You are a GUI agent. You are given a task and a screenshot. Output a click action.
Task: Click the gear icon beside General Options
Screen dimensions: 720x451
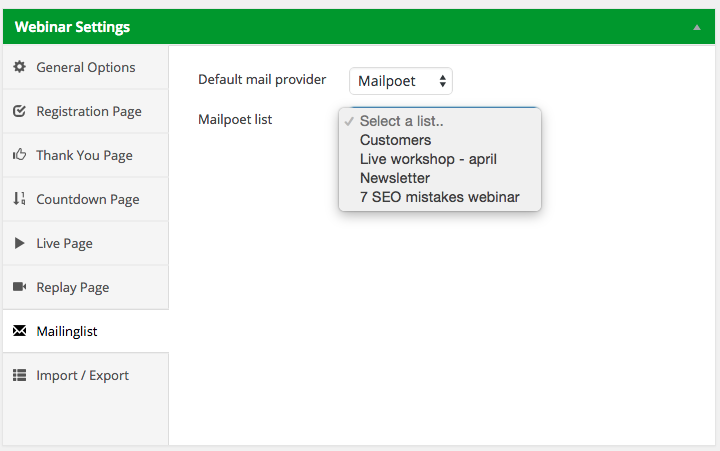[19, 67]
